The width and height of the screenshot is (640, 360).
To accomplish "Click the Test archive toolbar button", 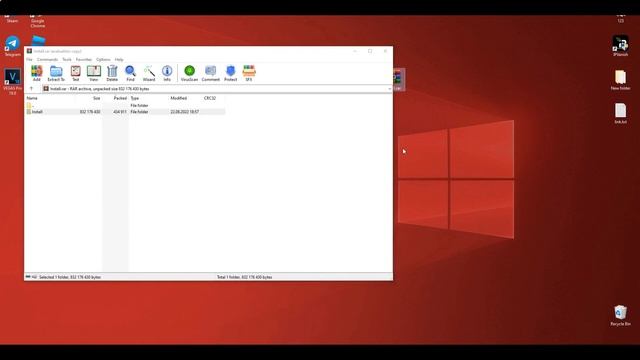I will 76,73.
